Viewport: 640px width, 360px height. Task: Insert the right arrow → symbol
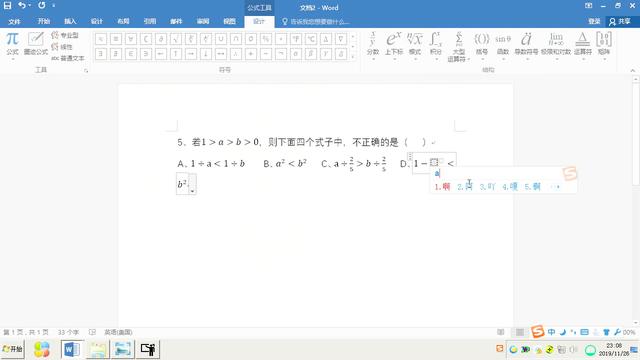tap(191, 53)
